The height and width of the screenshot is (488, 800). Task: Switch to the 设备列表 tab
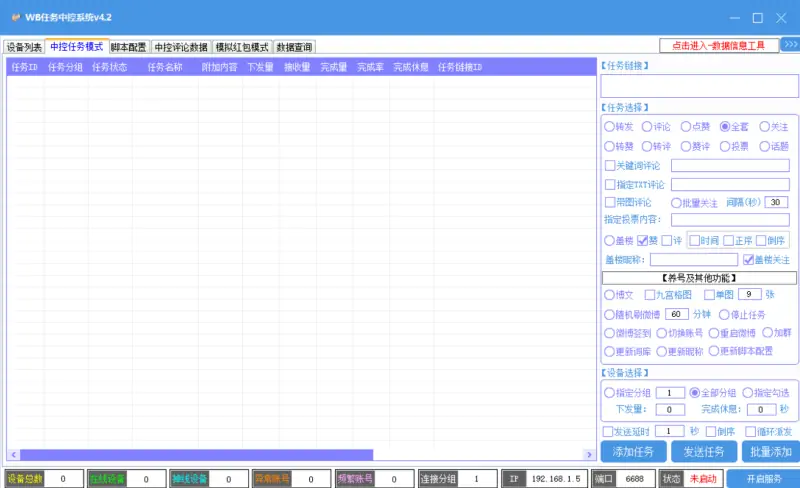(x=24, y=47)
